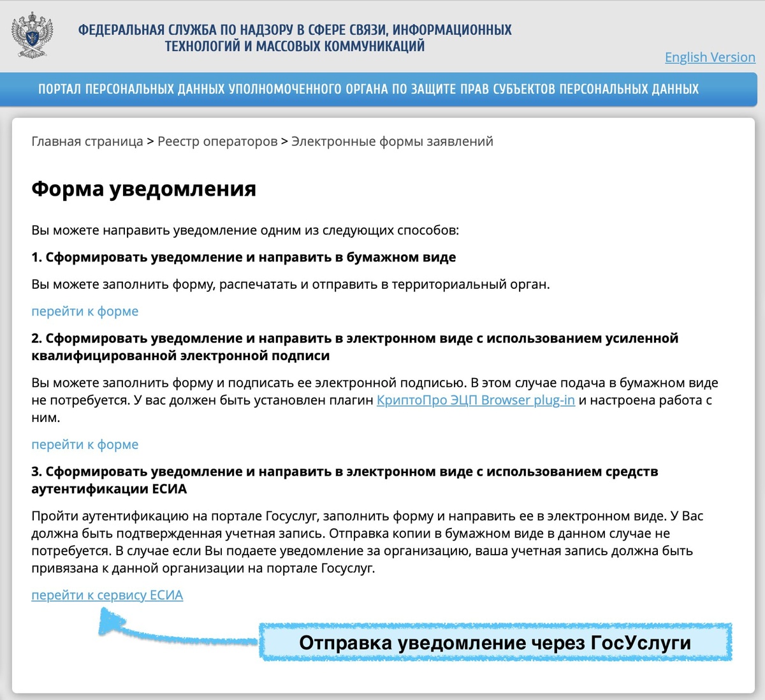
Task: Click text Вы можете направить уведомление одним из
Action: [x=245, y=230]
